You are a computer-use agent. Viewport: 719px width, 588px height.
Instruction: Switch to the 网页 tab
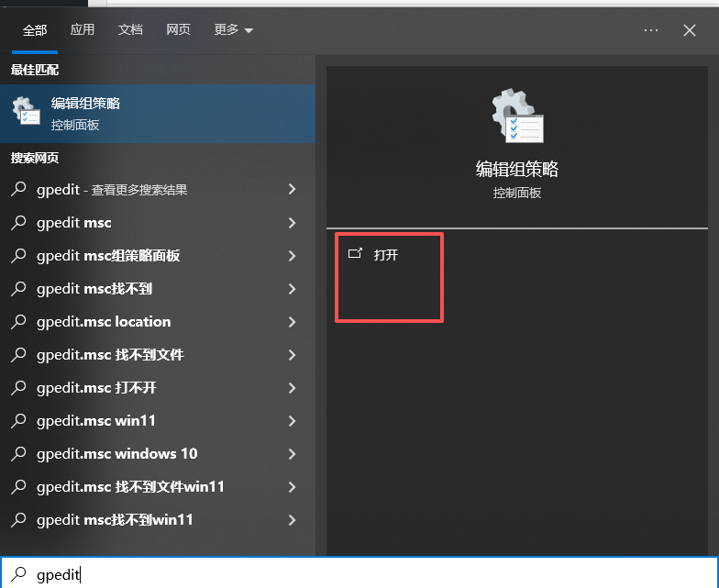click(x=178, y=30)
